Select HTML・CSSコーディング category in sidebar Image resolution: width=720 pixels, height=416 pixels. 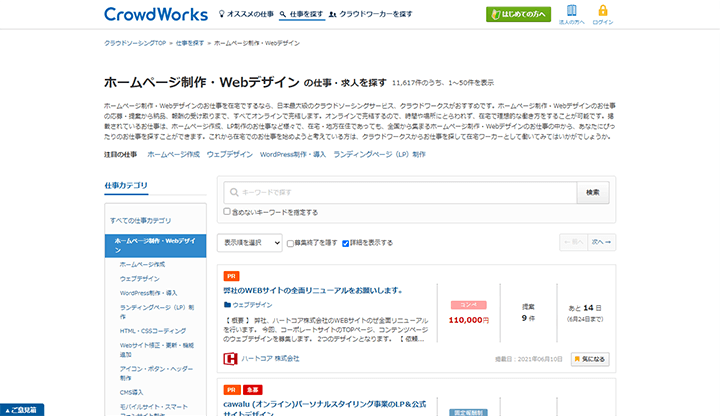click(x=152, y=330)
